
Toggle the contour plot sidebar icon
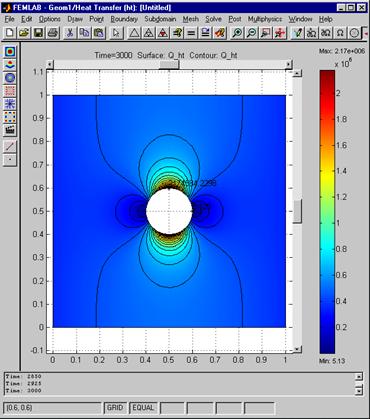coord(10,78)
